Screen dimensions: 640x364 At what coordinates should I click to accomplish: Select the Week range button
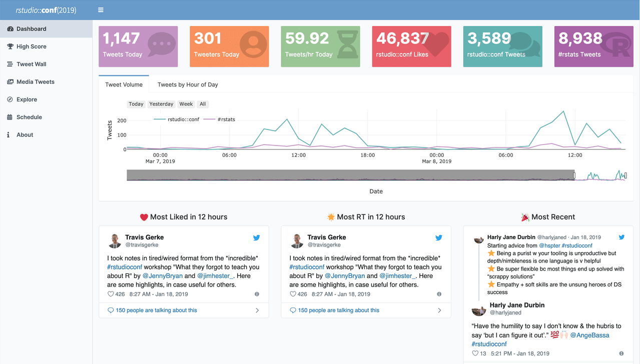pyautogui.click(x=186, y=104)
